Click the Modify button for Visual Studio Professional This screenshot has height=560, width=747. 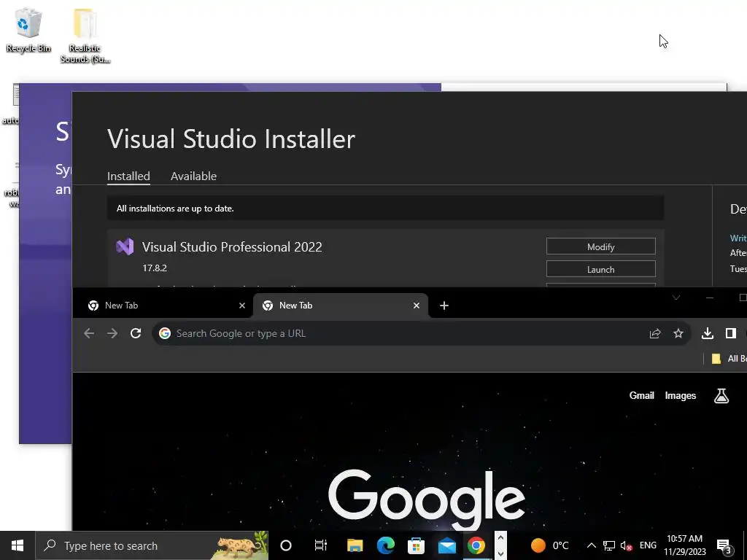601,246
